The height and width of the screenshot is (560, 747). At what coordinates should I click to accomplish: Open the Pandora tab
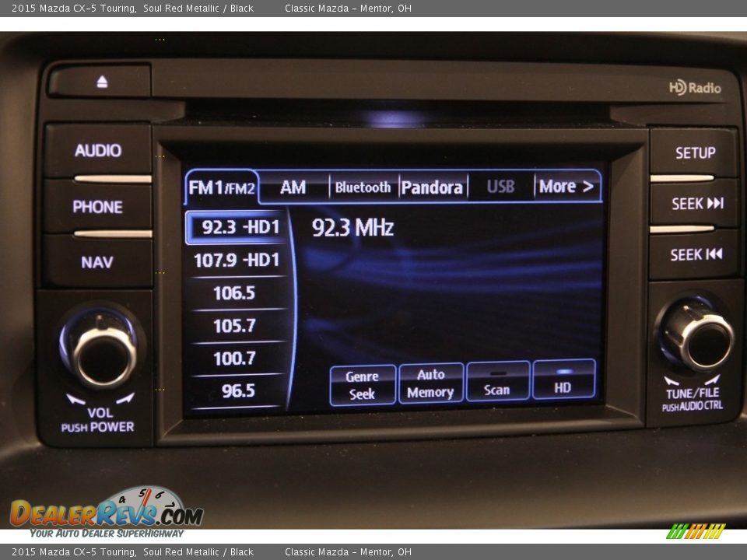(432, 187)
